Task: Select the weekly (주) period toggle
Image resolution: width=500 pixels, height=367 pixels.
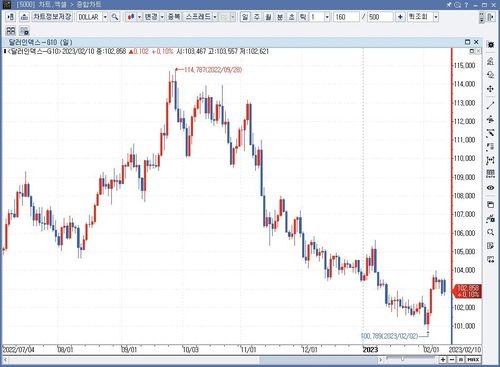Action: [257, 17]
